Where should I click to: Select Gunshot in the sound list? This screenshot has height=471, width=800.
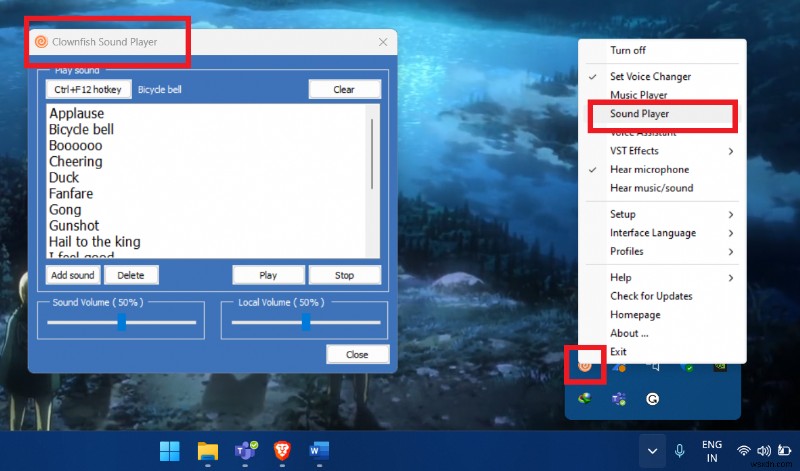pos(74,226)
